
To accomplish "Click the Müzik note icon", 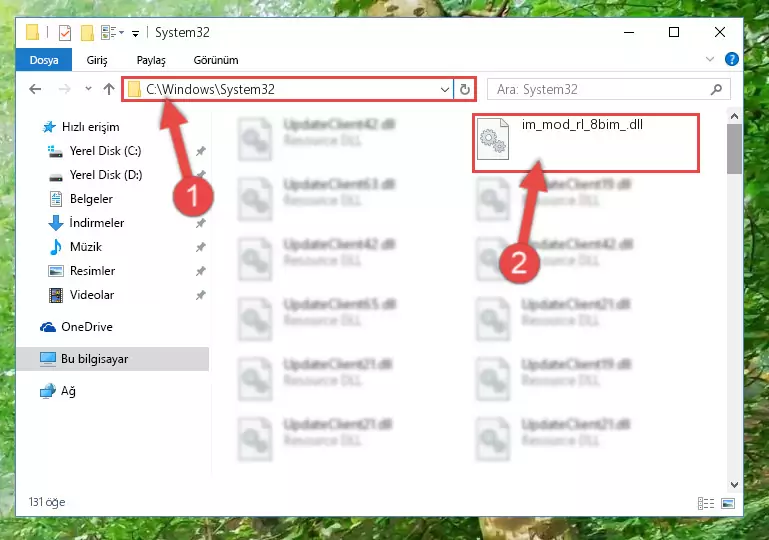I will pos(55,247).
